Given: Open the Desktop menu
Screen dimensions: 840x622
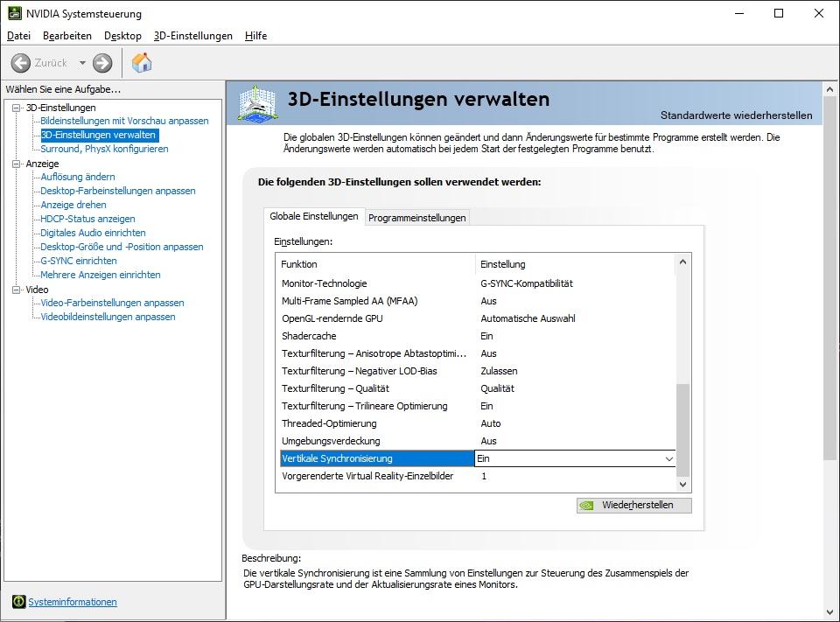Looking at the screenshot, I should click(x=122, y=36).
